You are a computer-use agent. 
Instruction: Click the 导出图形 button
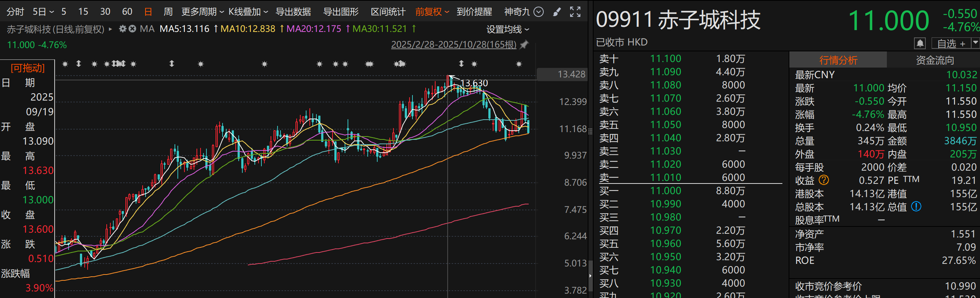pyautogui.click(x=341, y=12)
